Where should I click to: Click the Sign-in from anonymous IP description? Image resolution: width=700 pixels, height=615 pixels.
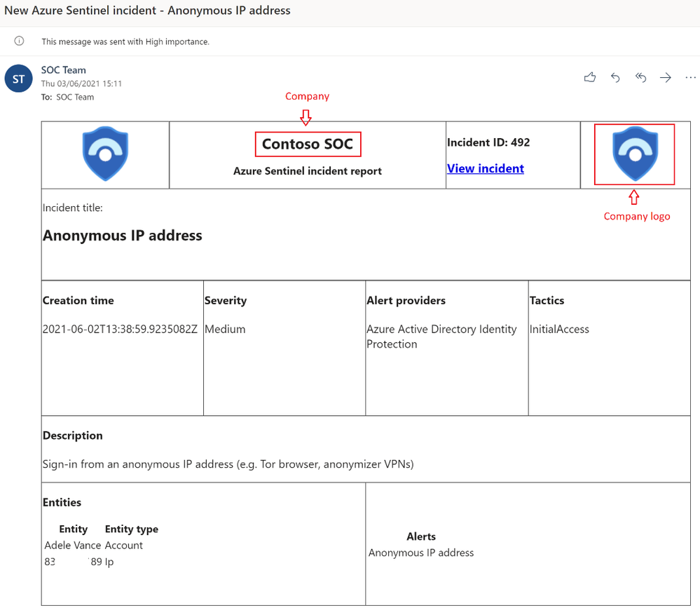(x=228, y=464)
